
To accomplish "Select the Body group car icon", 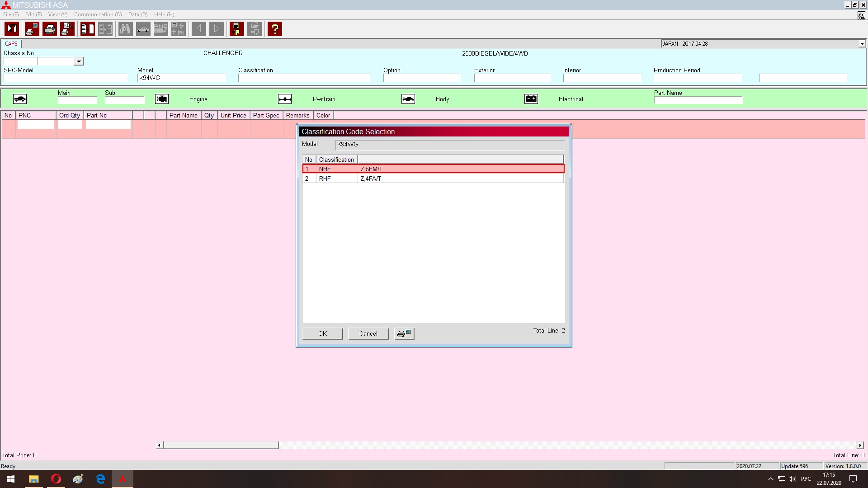I will click(x=408, y=99).
